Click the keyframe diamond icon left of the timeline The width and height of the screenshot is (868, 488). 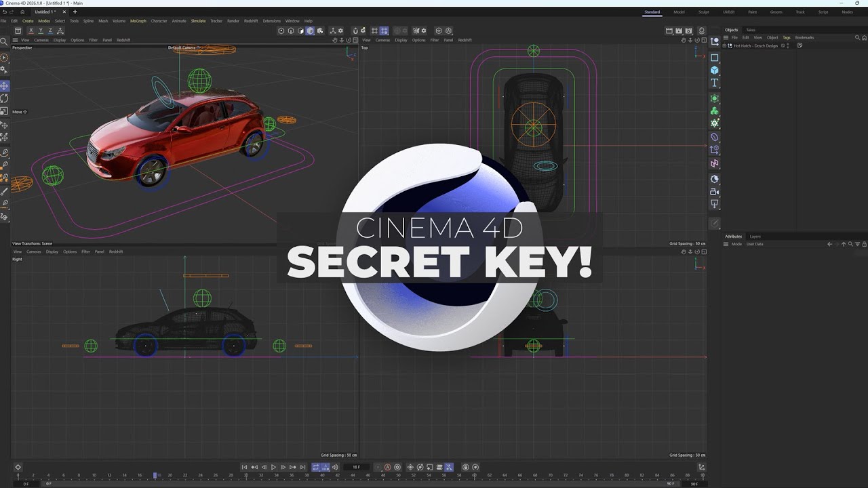[18, 467]
